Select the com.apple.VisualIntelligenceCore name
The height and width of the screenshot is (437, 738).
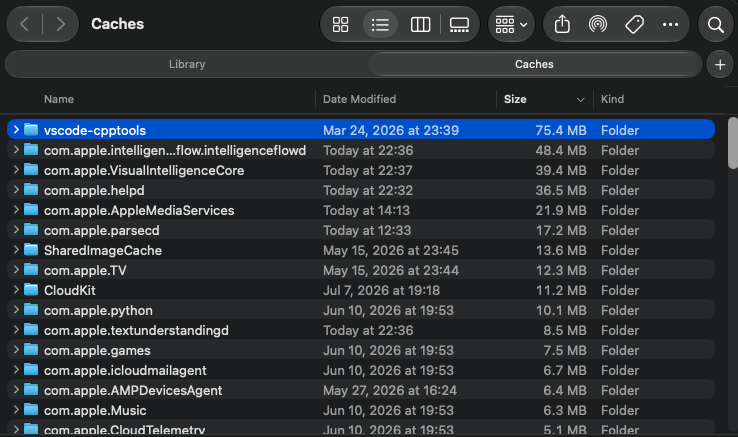click(x=144, y=170)
